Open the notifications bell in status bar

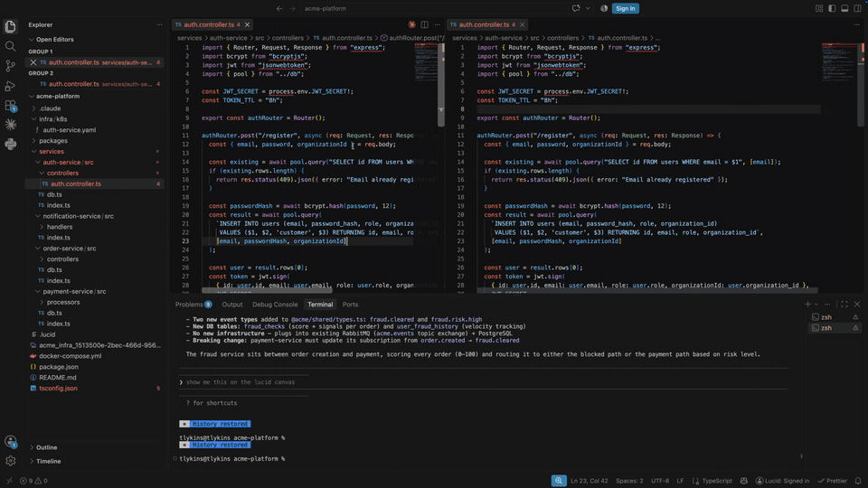point(857,481)
